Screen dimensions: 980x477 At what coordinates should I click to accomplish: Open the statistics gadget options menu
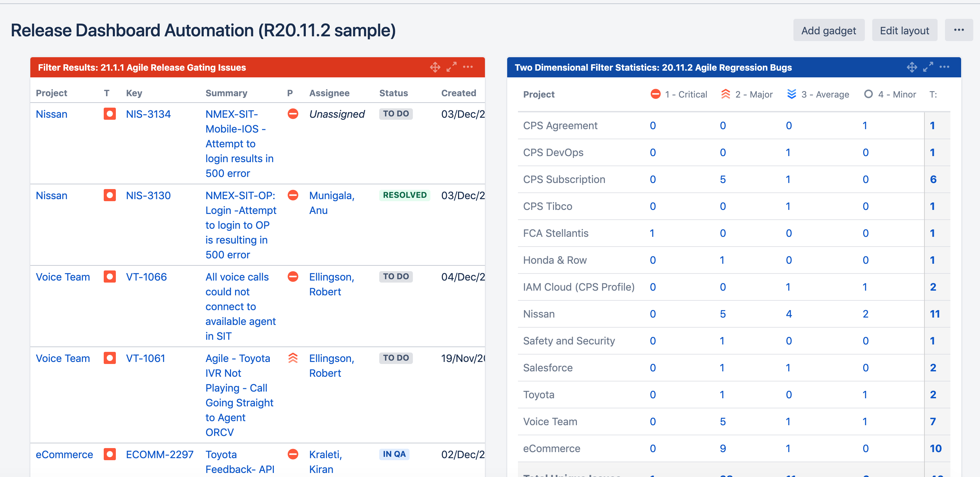tap(945, 67)
